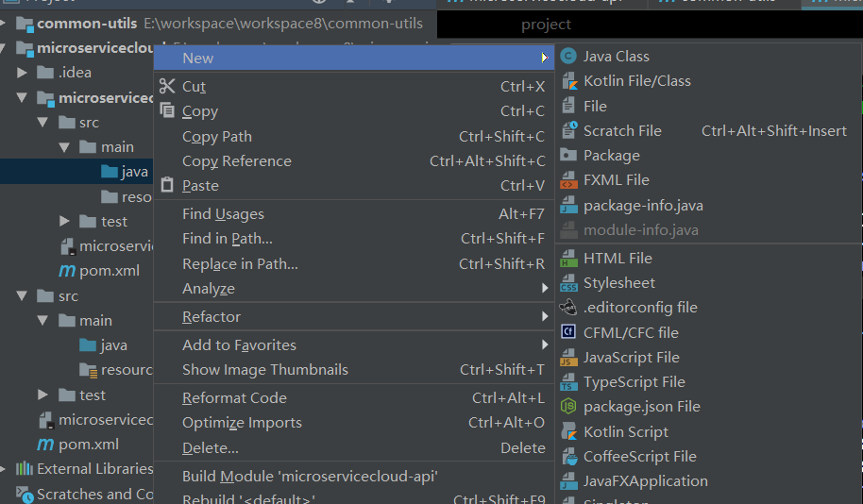Click the JavaFXApplication icon
Image resolution: width=863 pixels, height=504 pixels.
(568, 481)
